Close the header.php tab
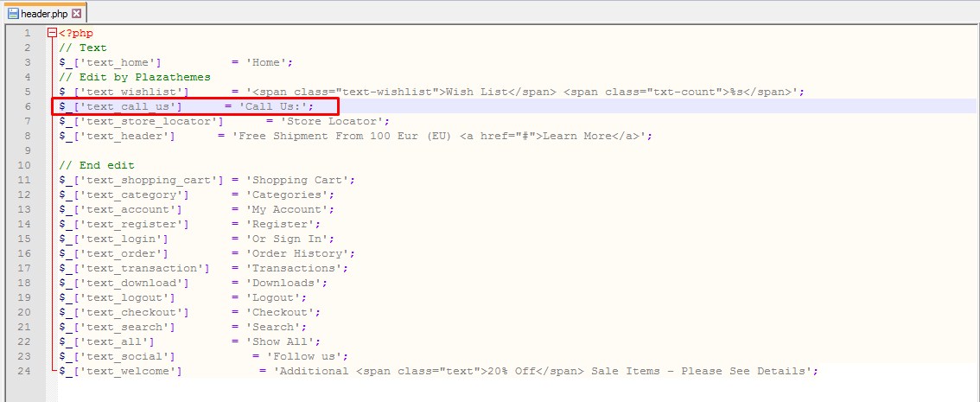This screenshot has height=402, width=980. [x=76, y=13]
